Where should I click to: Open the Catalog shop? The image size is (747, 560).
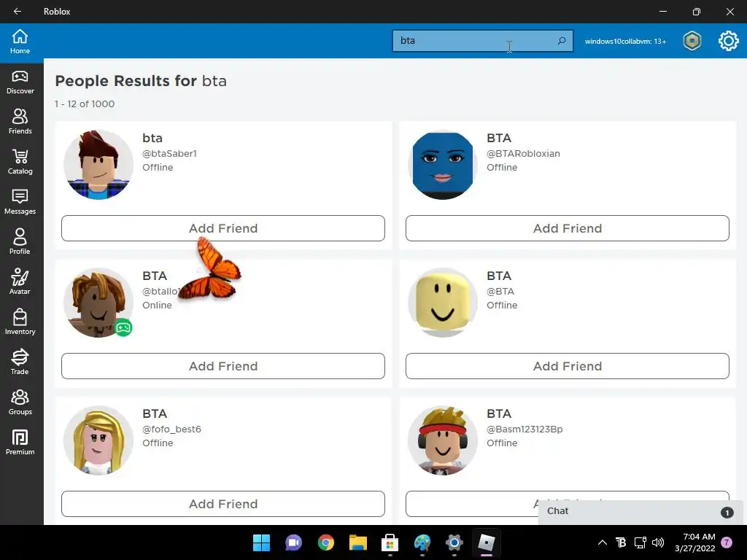(x=20, y=163)
